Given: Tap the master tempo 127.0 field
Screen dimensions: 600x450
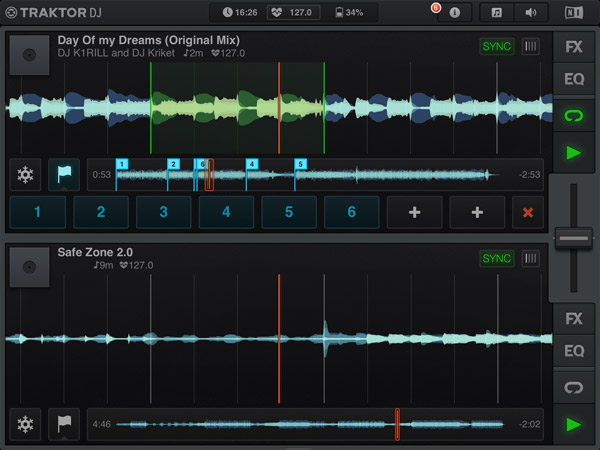Looking at the screenshot, I should tap(293, 13).
